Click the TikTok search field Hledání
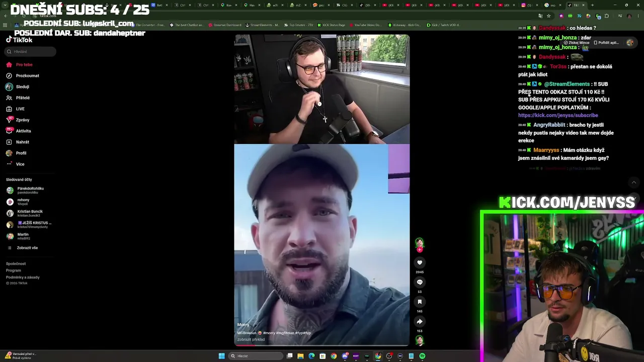Screen dimensions: 644x362 pyautogui.click(x=31, y=51)
